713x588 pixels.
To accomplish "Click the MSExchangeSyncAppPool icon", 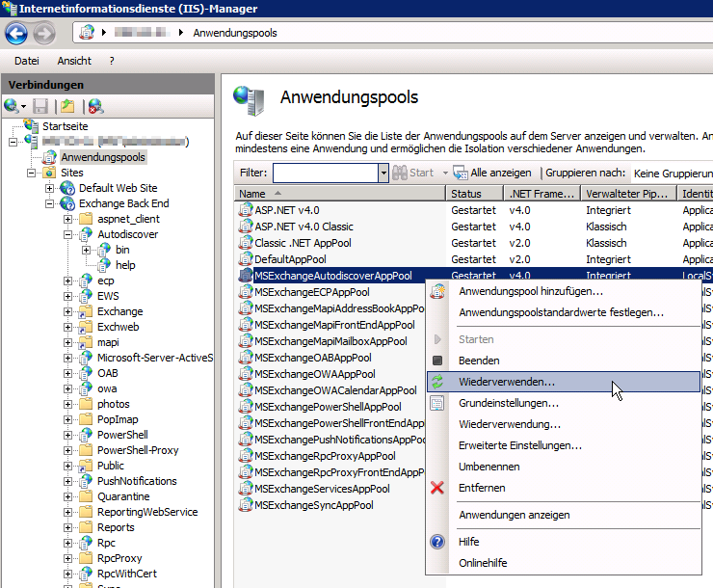I will (x=246, y=504).
